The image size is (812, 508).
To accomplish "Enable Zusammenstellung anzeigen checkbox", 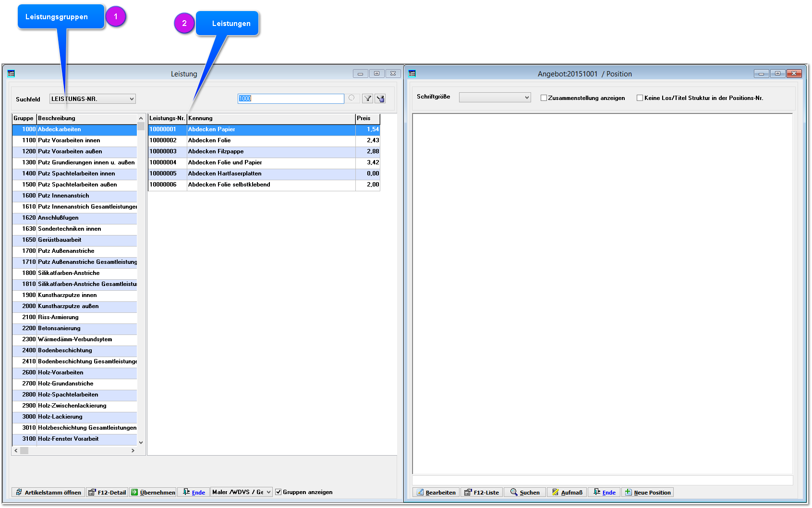I will (544, 98).
